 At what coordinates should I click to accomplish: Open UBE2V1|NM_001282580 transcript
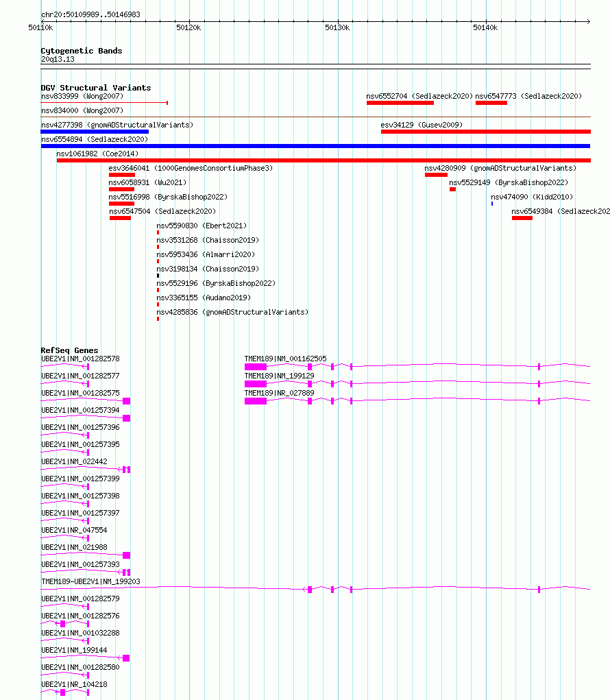coord(80,667)
